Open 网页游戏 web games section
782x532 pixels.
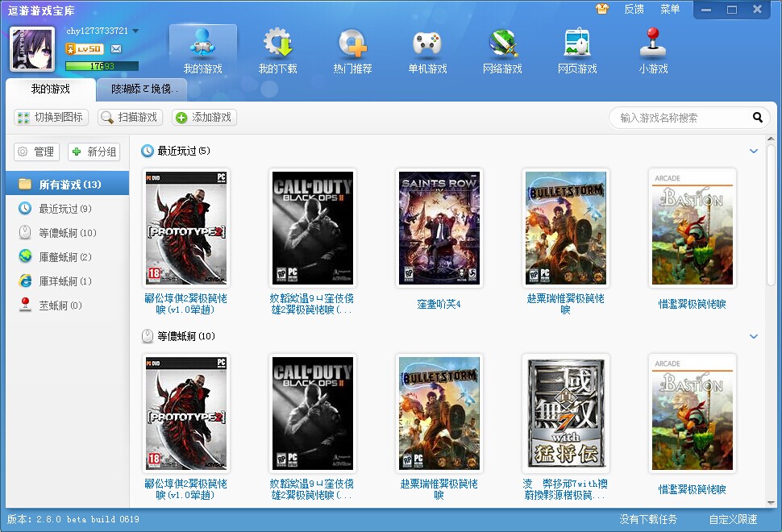click(x=577, y=52)
